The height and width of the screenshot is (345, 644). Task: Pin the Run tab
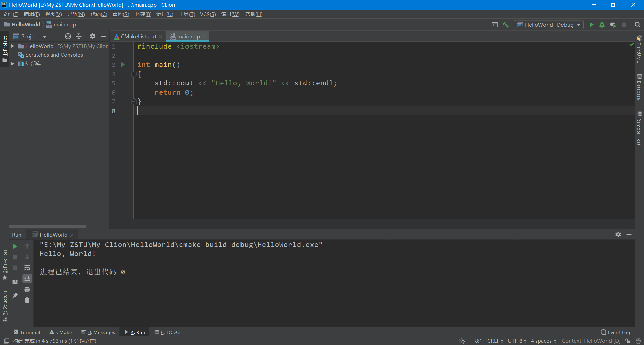click(15, 295)
